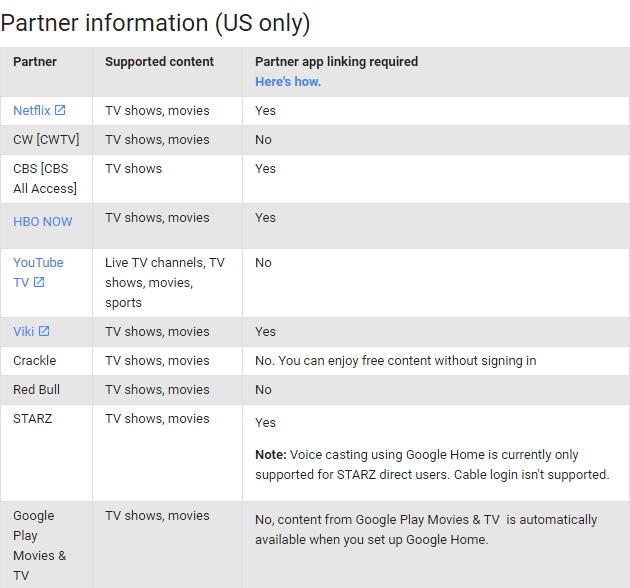Screen dimensions: 630x588
Task: Click the STARZ partner name cell
Action: [32, 418]
